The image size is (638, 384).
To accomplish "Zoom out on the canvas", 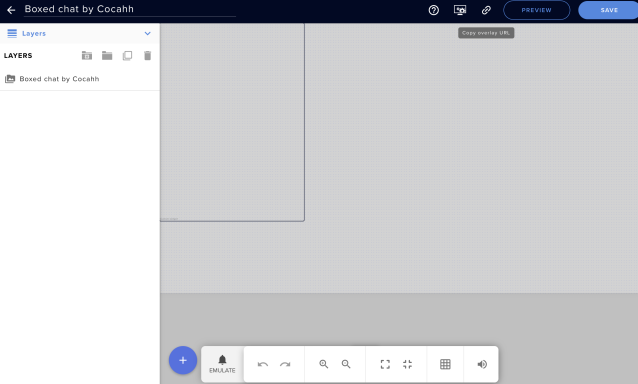I will click(x=346, y=364).
